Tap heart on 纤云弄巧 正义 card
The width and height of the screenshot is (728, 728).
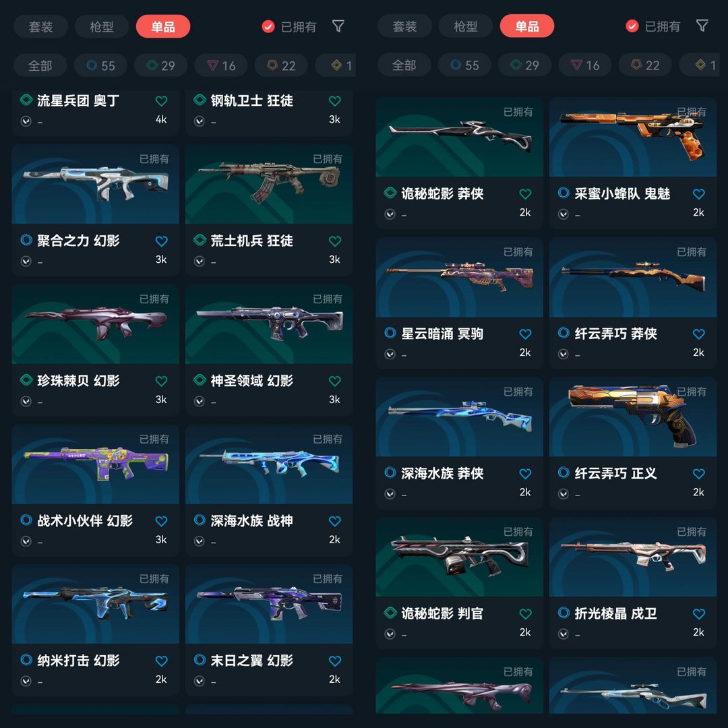tap(699, 474)
